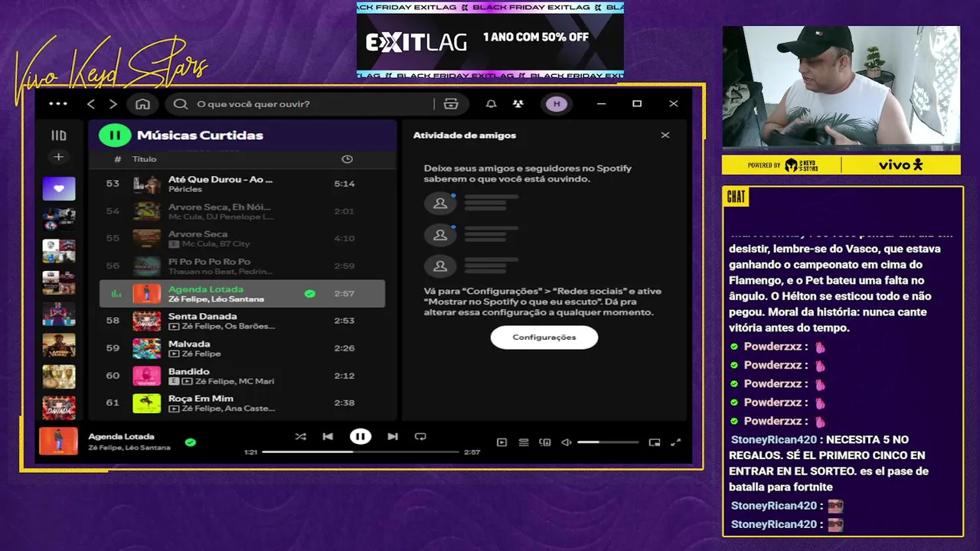
Task: Open the 'Zé Felipe, Léo Santana' artist link in the player bar
Action: click(x=129, y=448)
